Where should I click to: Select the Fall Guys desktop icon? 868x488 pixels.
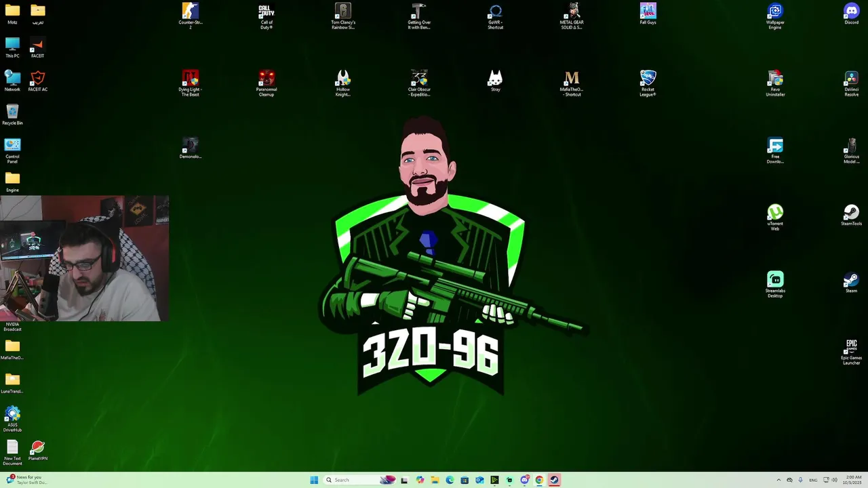[x=648, y=14]
